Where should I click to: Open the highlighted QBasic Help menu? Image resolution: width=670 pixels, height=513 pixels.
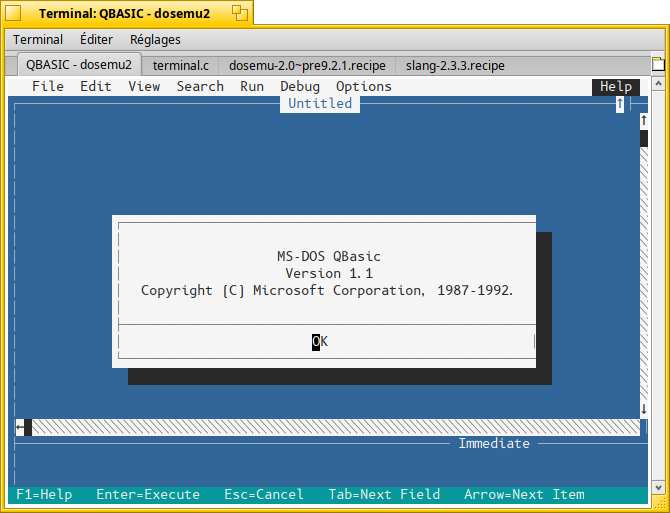pos(616,87)
